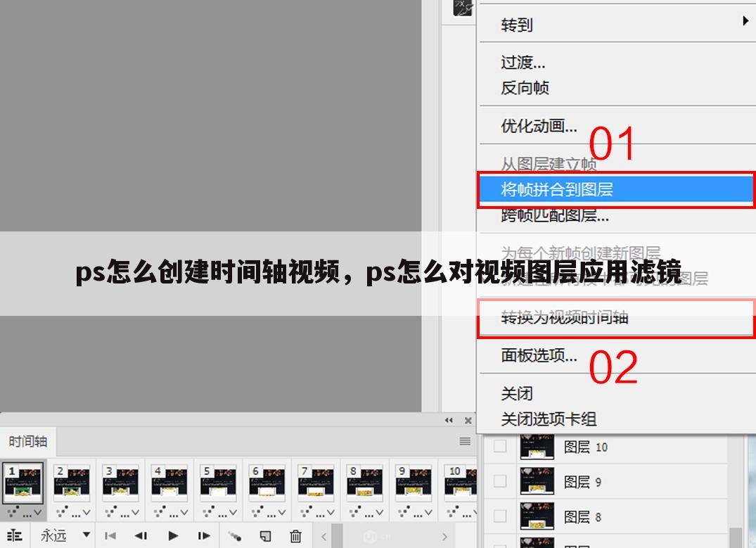Open the 转到 submenu
The image size is (756, 548).
coord(617,25)
